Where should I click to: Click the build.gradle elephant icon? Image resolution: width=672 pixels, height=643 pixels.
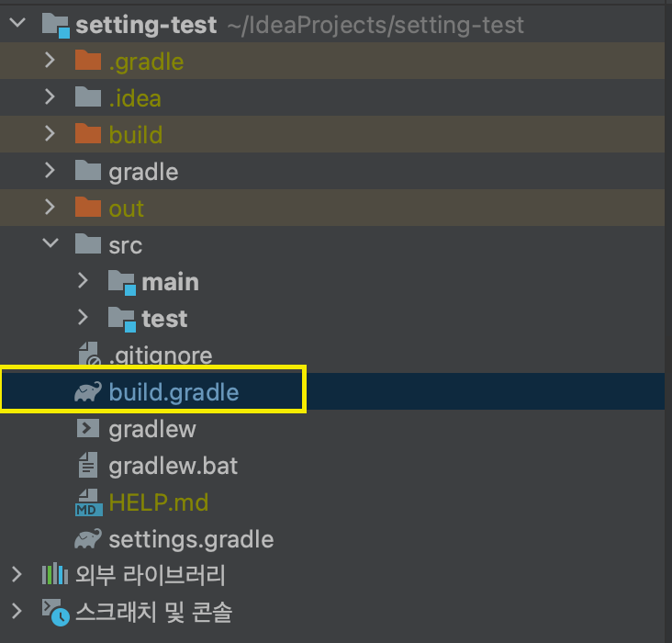[x=88, y=391]
